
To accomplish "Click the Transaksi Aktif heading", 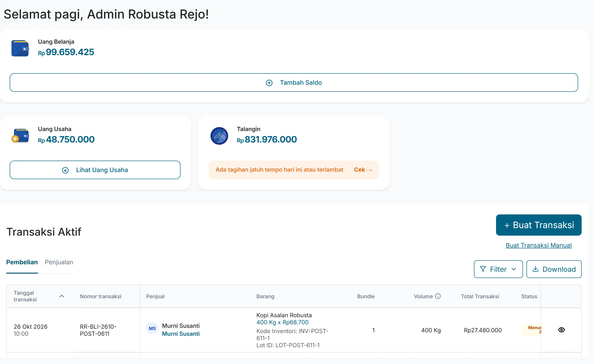I will coord(44,232).
